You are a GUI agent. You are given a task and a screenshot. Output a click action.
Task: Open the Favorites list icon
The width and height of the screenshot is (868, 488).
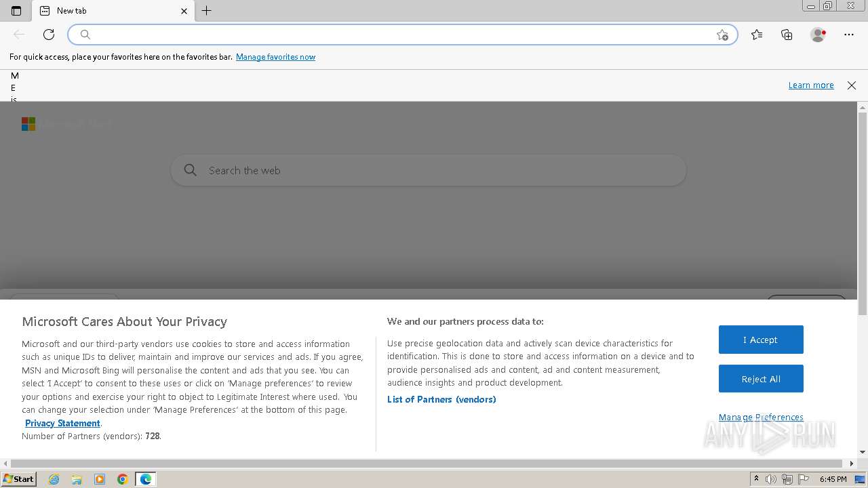[x=757, y=35]
